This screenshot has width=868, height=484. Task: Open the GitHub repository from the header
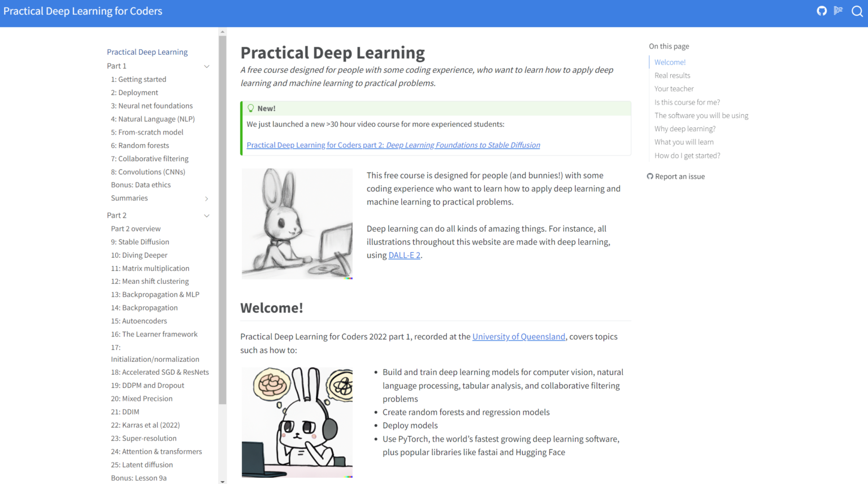click(x=822, y=11)
